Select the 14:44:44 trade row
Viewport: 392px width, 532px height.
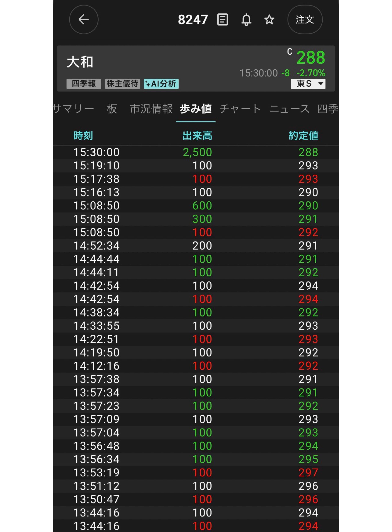pos(196,259)
